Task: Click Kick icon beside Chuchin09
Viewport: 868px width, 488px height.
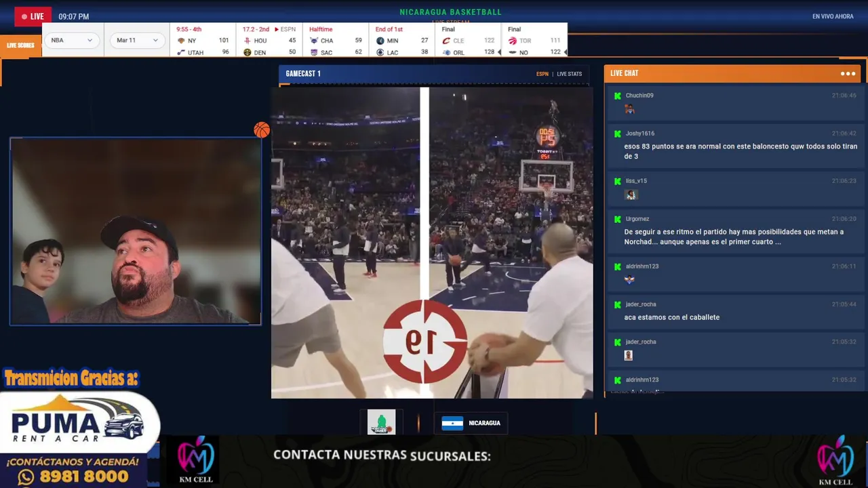Action: click(617, 96)
